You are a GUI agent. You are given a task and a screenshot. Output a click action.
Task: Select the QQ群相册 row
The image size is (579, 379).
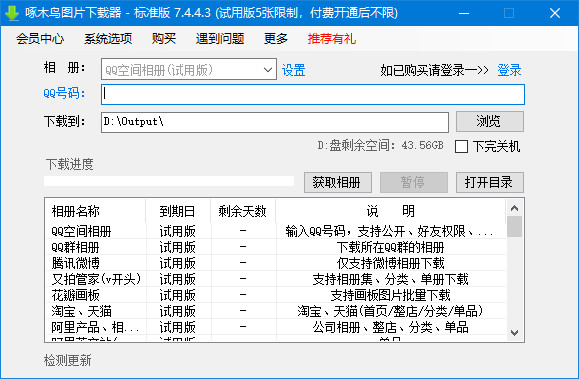pyautogui.click(x=275, y=247)
